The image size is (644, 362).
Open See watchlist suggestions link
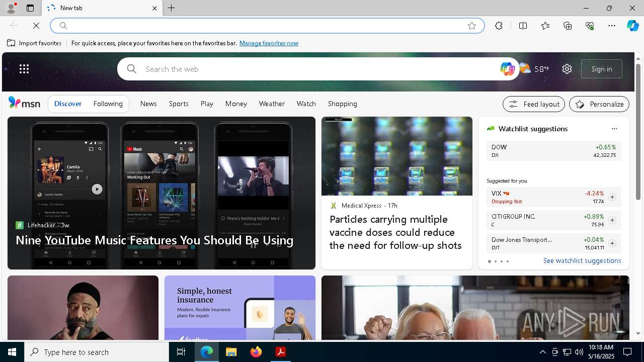tap(582, 260)
